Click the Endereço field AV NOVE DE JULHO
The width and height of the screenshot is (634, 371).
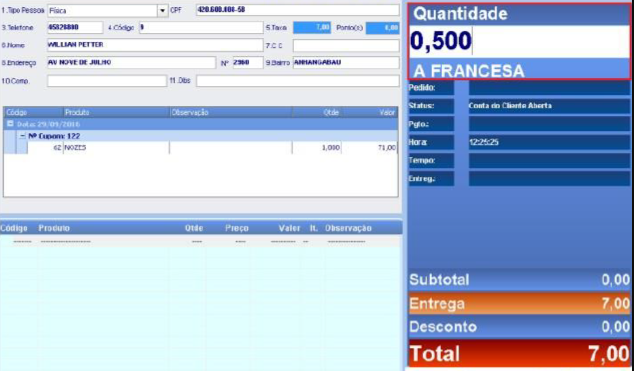tap(131, 63)
